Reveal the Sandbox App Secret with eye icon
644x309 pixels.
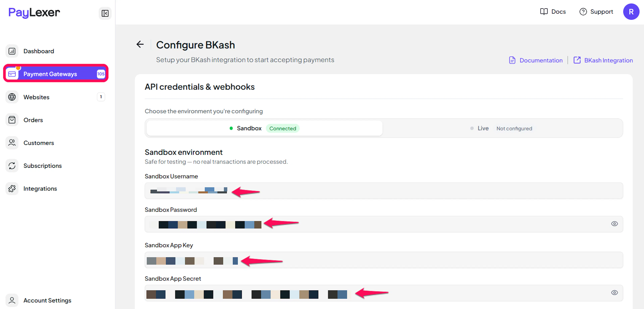click(614, 293)
